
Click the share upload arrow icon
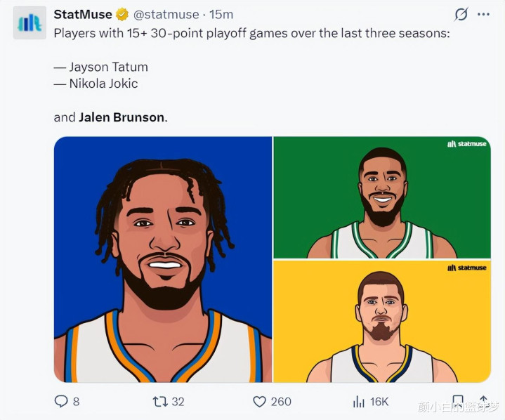(x=483, y=401)
